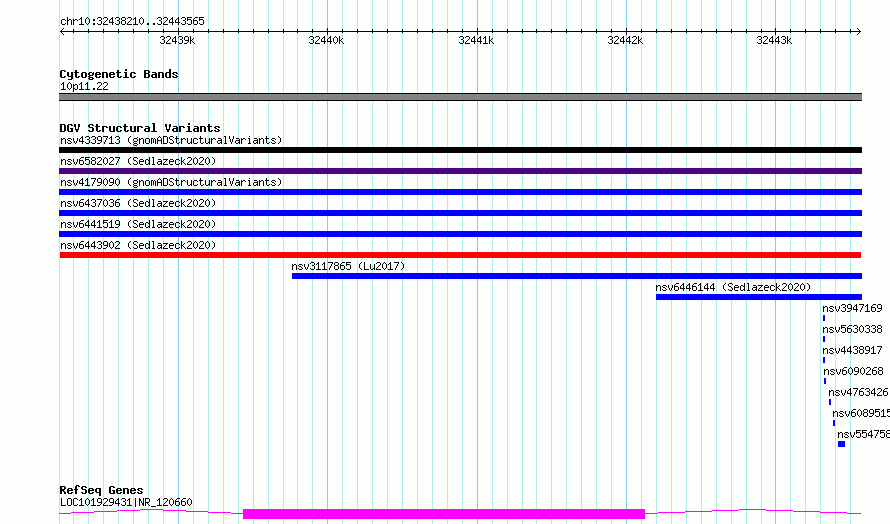This screenshot has height=524, width=890.
Task: Click the DGV Structural Variants track title
Action: click(140, 128)
